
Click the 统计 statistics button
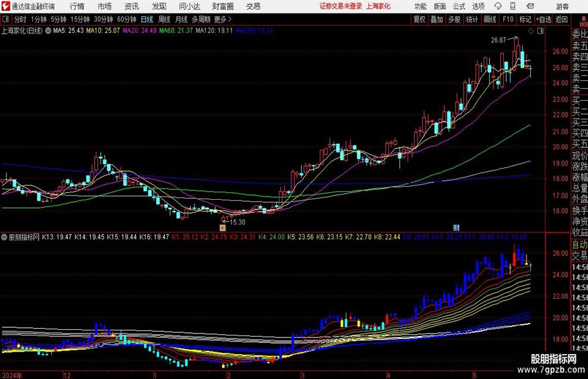472,19
